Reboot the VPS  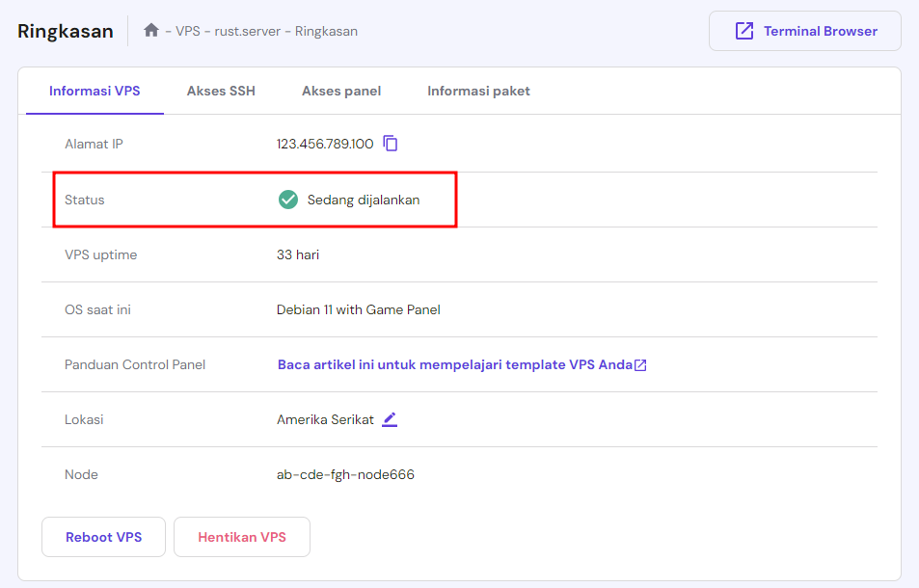[103, 537]
